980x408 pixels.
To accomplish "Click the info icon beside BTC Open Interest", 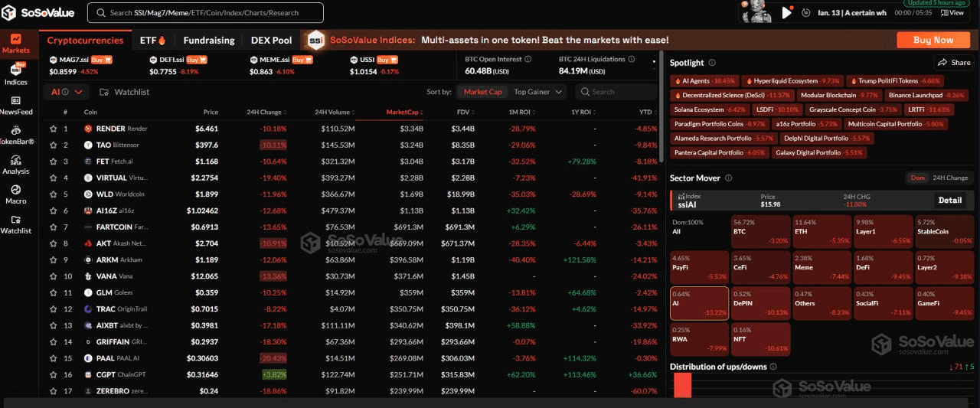I will click(x=527, y=59).
